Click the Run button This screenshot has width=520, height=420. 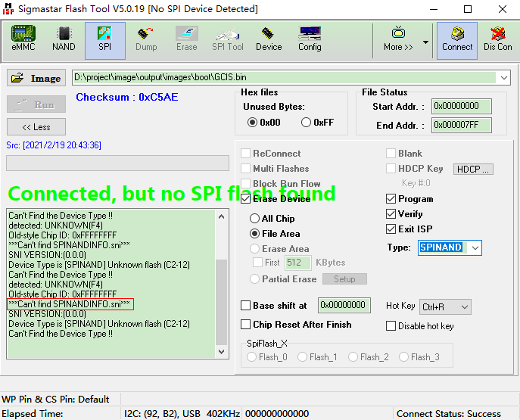36,104
